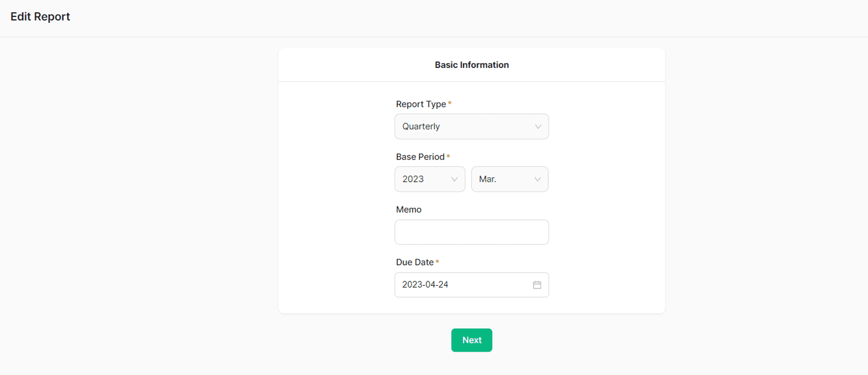Click the Due Date field label
This screenshot has width=868, height=375.
(x=414, y=262)
